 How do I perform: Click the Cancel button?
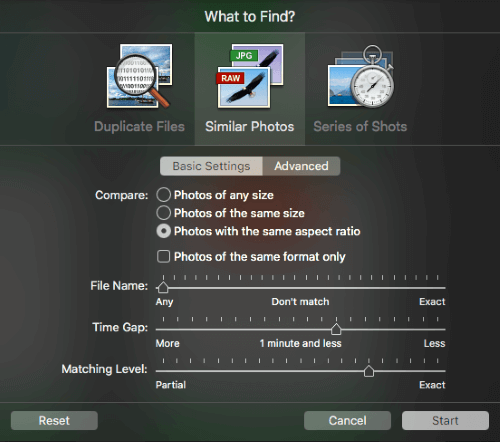point(347,420)
